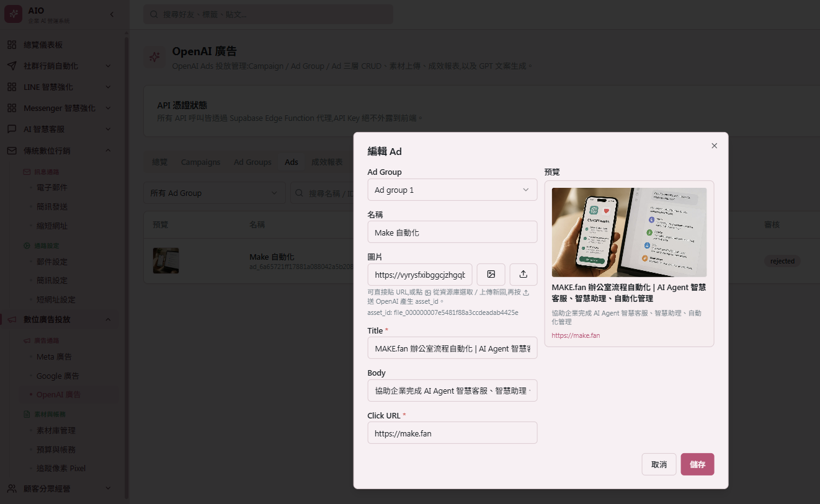Click the 儲存 save button
The width and height of the screenshot is (820, 504).
(x=697, y=464)
